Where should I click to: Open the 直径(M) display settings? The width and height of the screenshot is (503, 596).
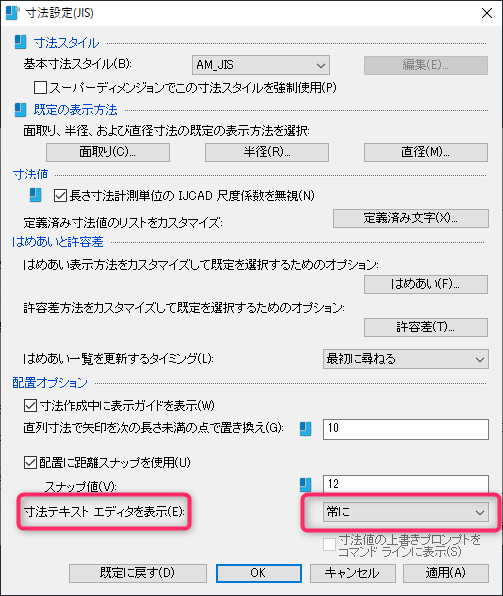(426, 152)
